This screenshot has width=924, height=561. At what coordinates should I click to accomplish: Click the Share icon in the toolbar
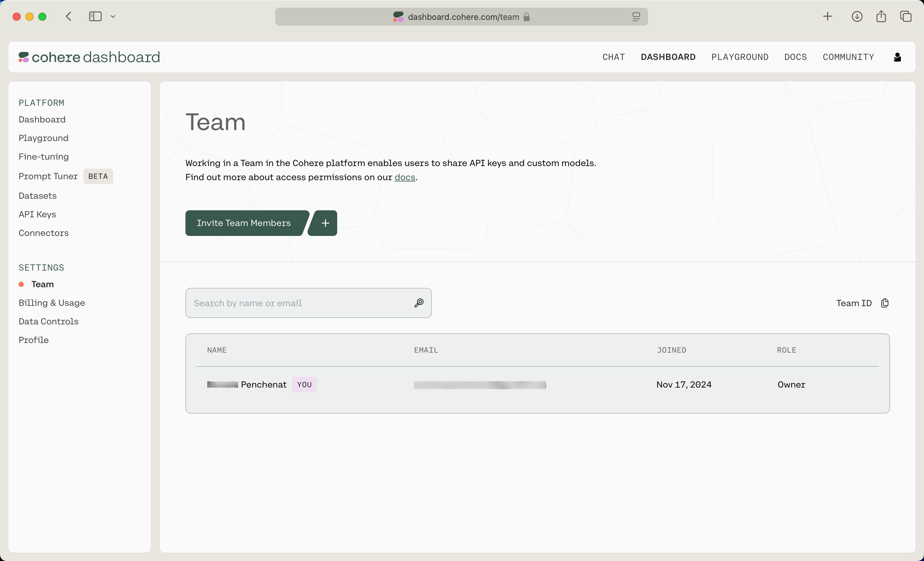point(881,16)
